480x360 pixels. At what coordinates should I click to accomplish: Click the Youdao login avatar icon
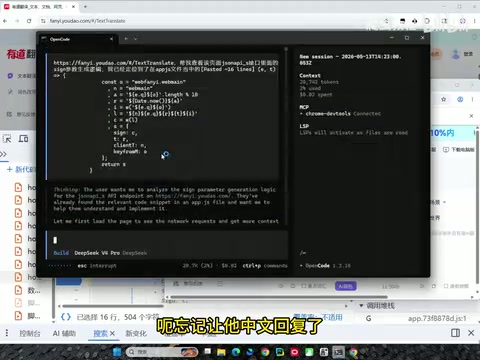[x=456, y=54]
